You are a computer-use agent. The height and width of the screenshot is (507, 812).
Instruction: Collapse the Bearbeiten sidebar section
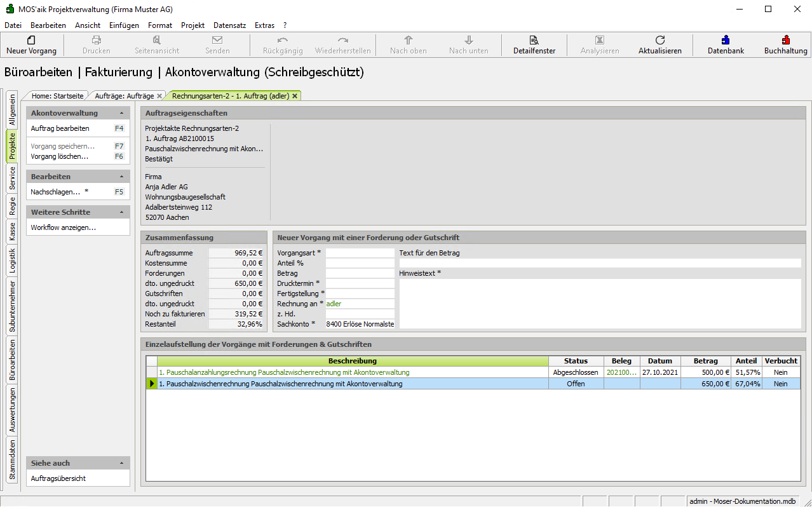click(121, 177)
